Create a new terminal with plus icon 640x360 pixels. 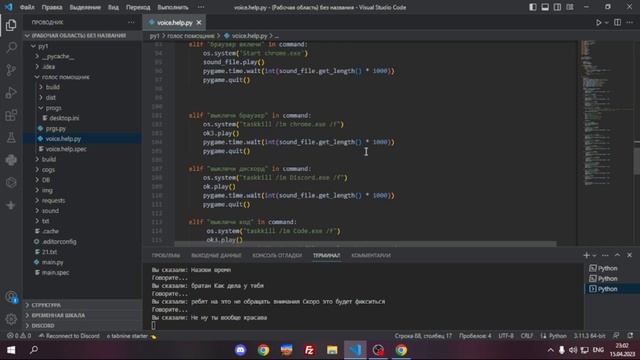tap(586, 255)
